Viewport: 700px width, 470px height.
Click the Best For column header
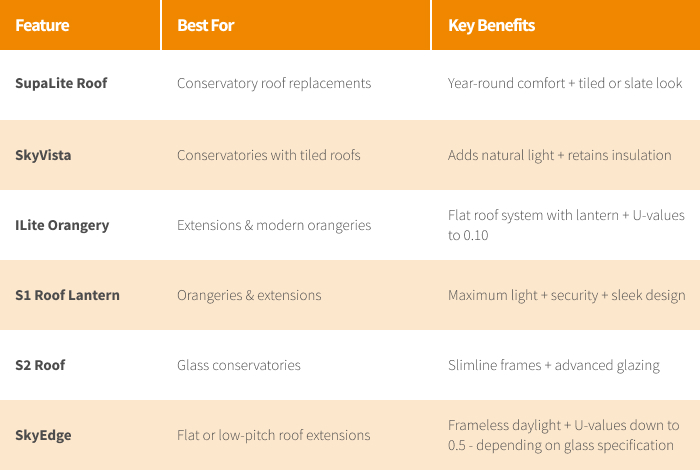click(208, 25)
